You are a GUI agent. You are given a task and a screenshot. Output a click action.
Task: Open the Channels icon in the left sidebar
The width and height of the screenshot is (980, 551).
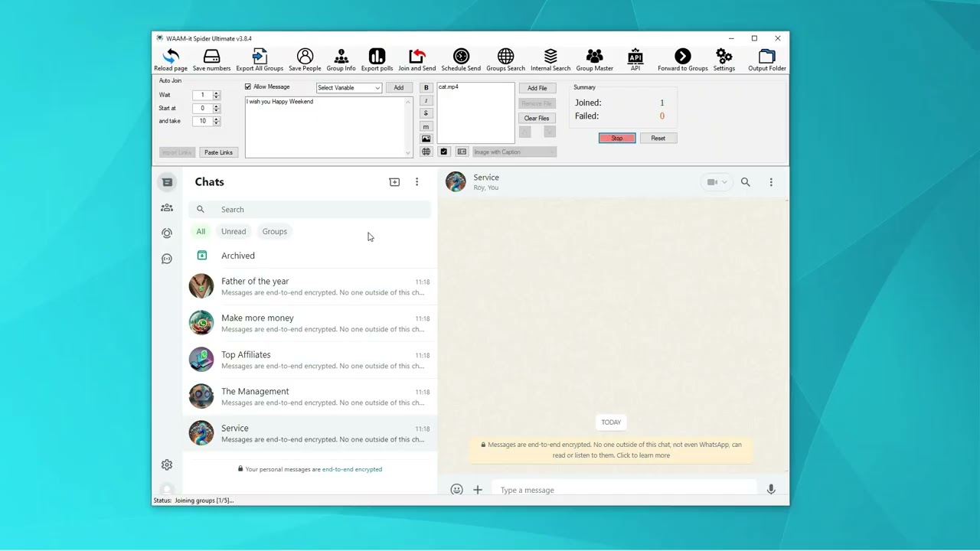[167, 259]
